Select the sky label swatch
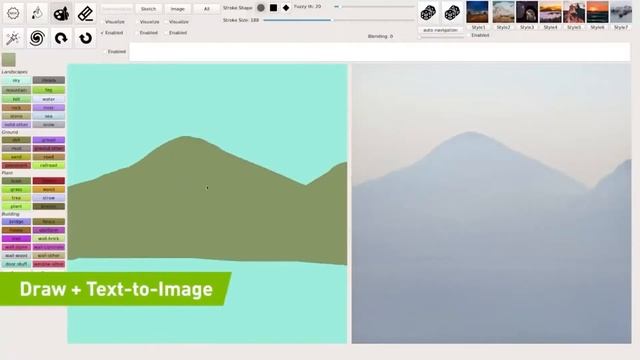Image resolution: width=640 pixels, height=360 pixels. (x=16, y=80)
